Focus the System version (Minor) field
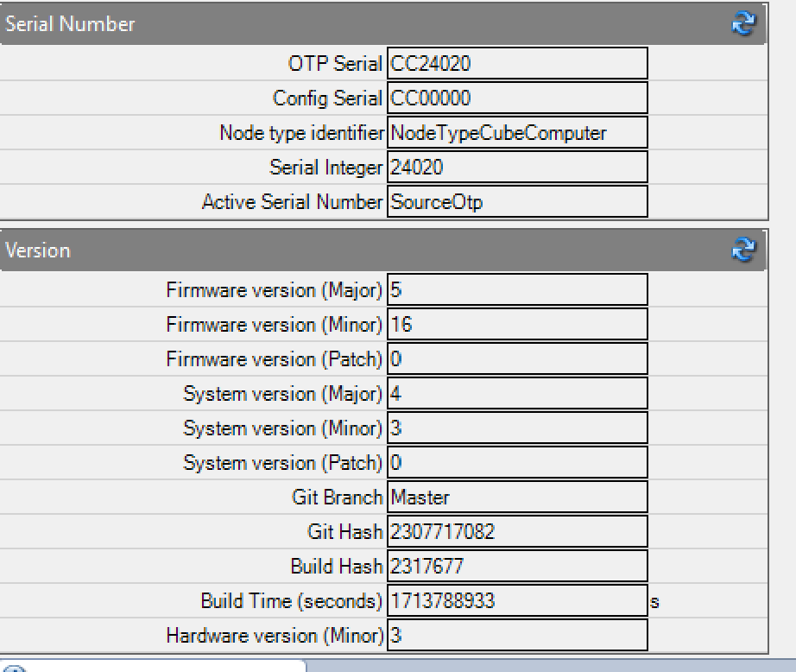Screen dimensions: 796x672 tap(517, 428)
